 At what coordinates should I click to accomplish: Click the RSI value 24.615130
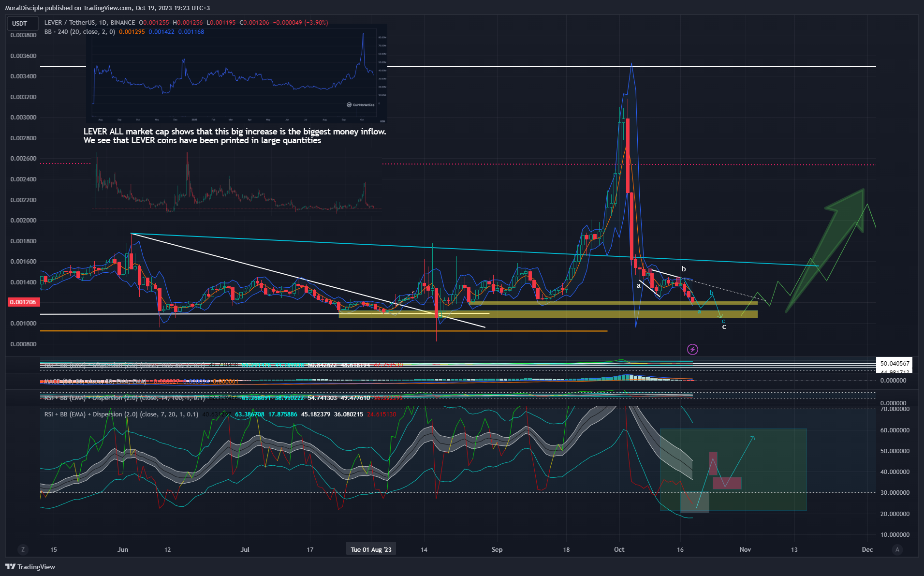click(x=381, y=414)
